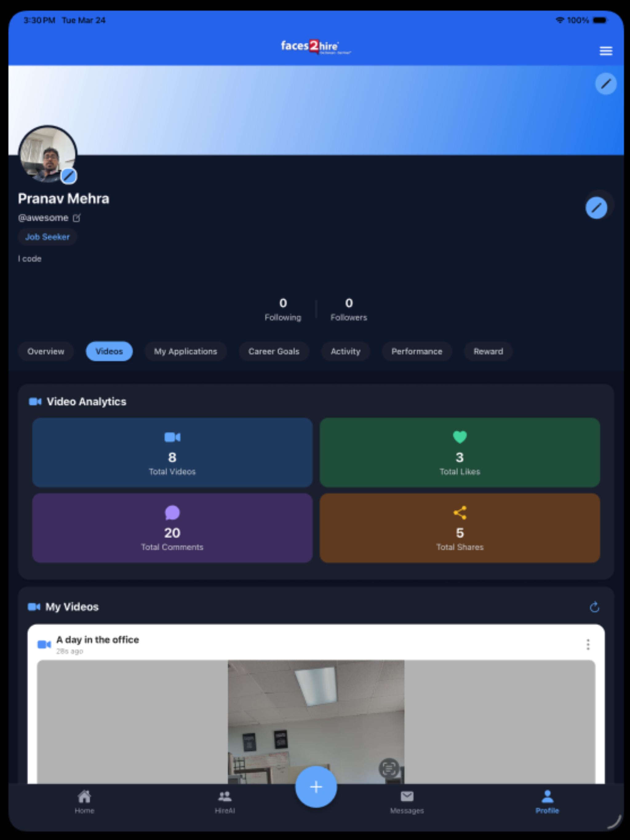Image resolution: width=630 pixels, height=840 pixels.
Task: Open Messages inbox
Action: (407, 802)
